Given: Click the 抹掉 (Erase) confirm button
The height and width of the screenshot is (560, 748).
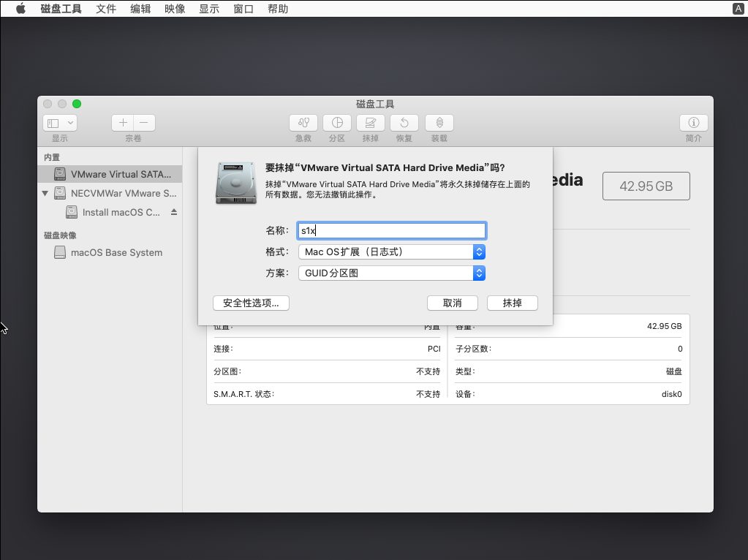Looking at the screenshot, I should [x=513, y=303].
